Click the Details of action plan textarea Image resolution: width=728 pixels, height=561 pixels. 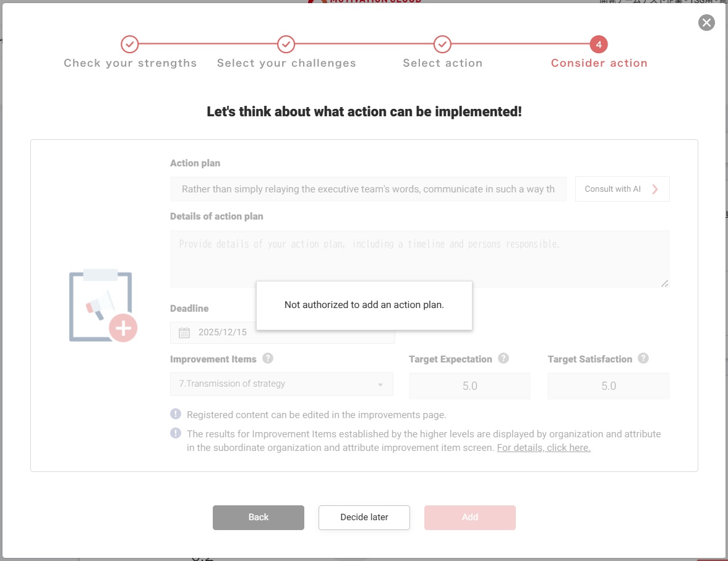pos(419,259)
